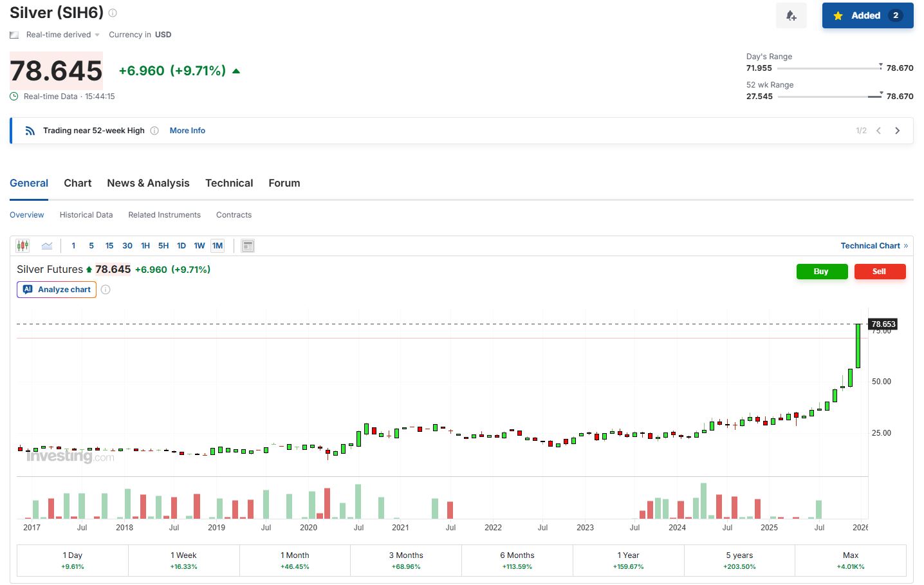Image resolution: width=924 pixels, height=585 pixels.
Task: Set chart interval to 5H
Action: click(x=163, y=246)
